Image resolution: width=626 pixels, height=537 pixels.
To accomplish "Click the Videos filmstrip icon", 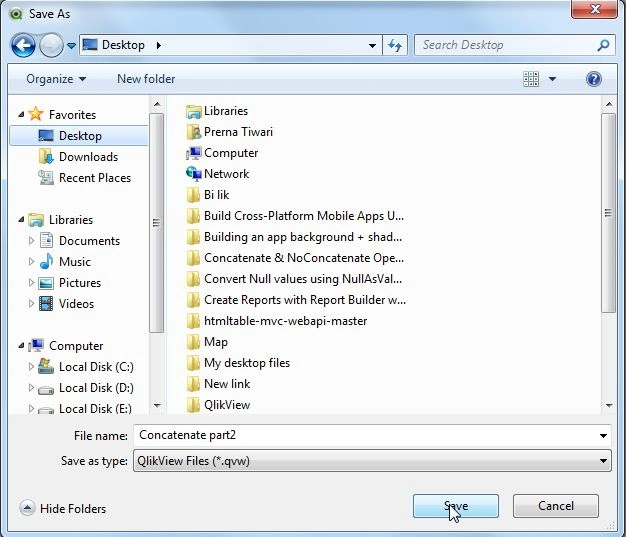I will tap(46, 304).
